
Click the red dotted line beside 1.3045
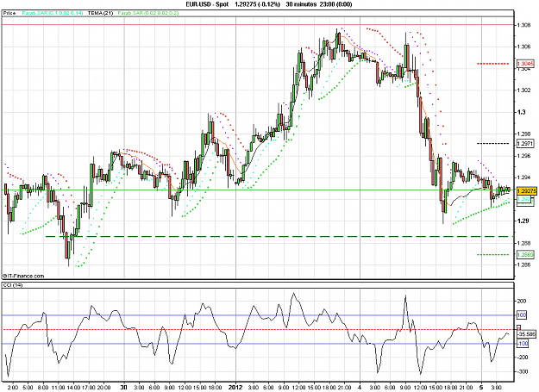click(x=493, y=64)
